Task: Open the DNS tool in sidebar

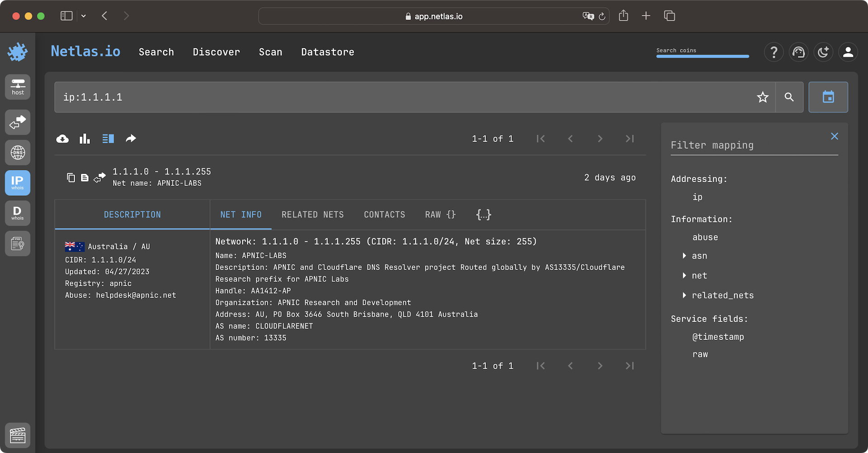Action: point(17,152)
